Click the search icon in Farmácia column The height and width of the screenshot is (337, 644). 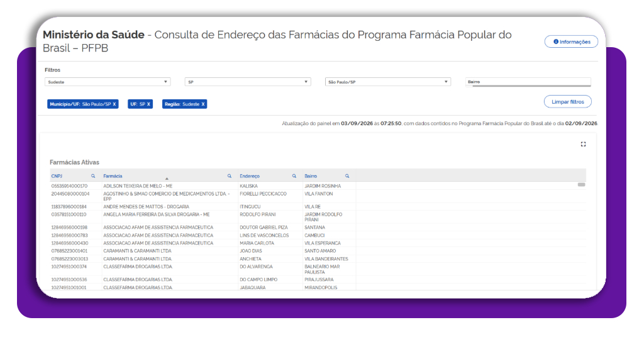click(x=229, y=176)
